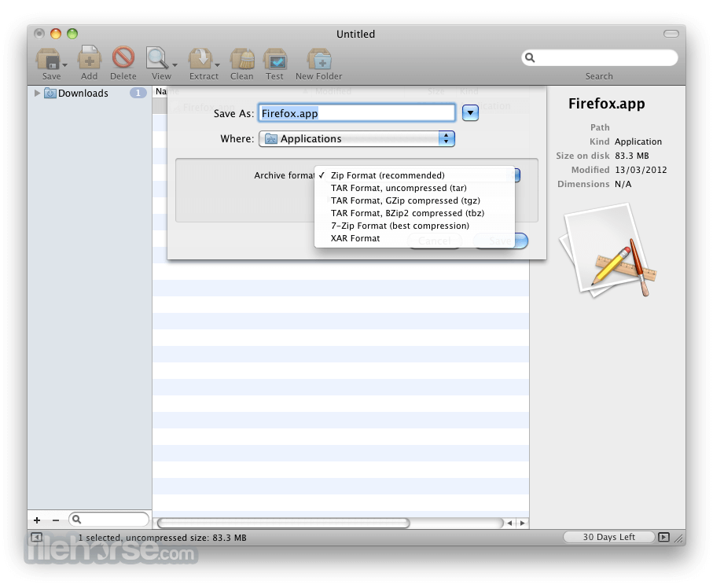Screen dimensions: 724x588
Task: Click the yellow minimize window button
Action: [56, 34]
